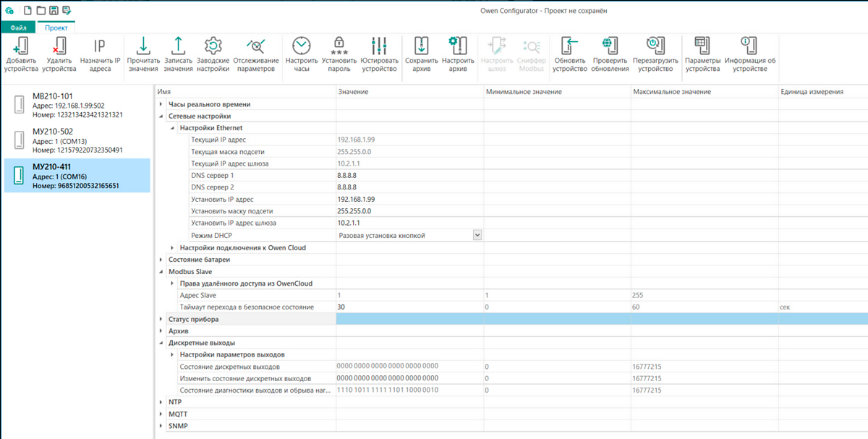The image size is (868, 439).
Task: Click the Delete devices icon
Action: click(x=59, y=46)
